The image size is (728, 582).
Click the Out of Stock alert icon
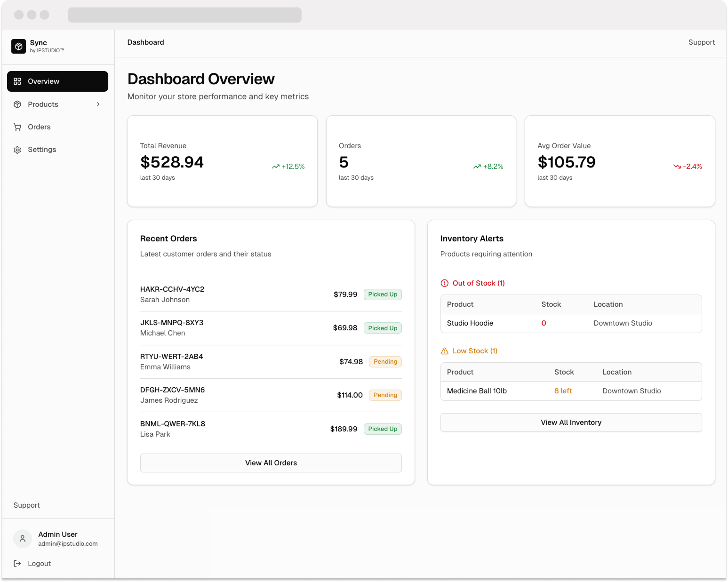[x=444, y=283]
